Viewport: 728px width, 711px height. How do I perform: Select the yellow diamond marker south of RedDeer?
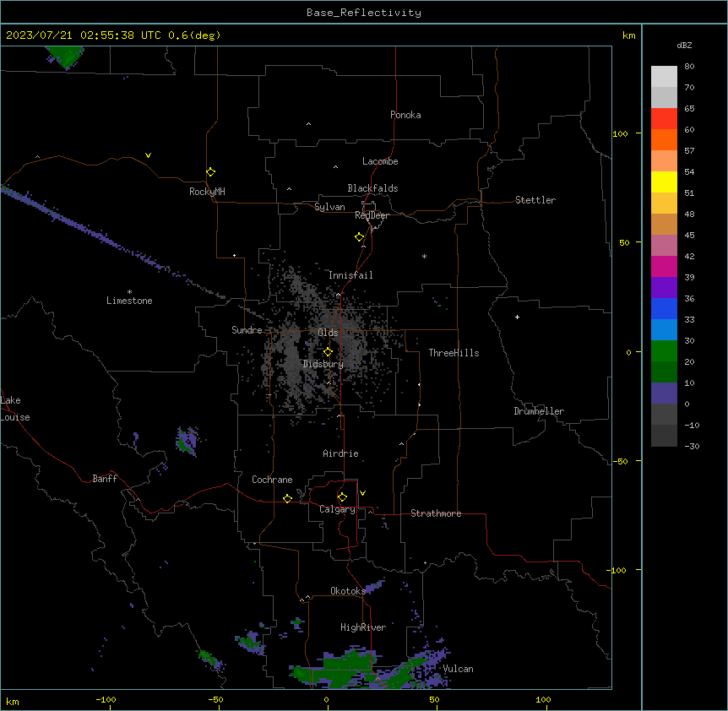359,237
